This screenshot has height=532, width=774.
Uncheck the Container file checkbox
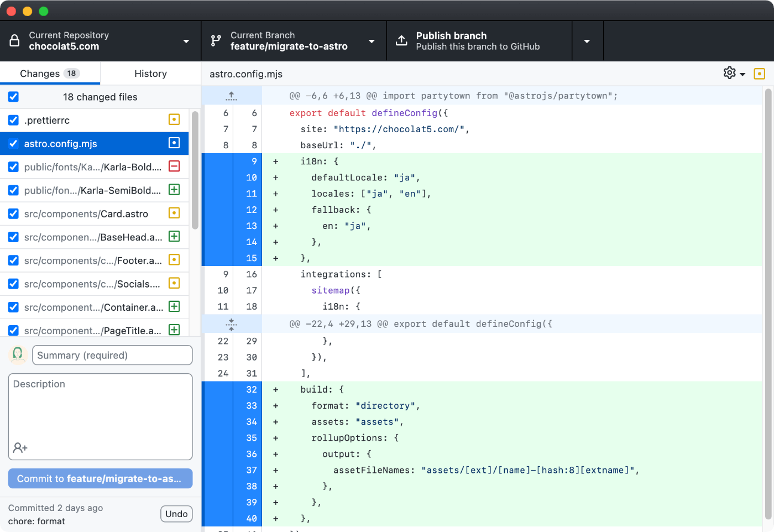point(13,307)
